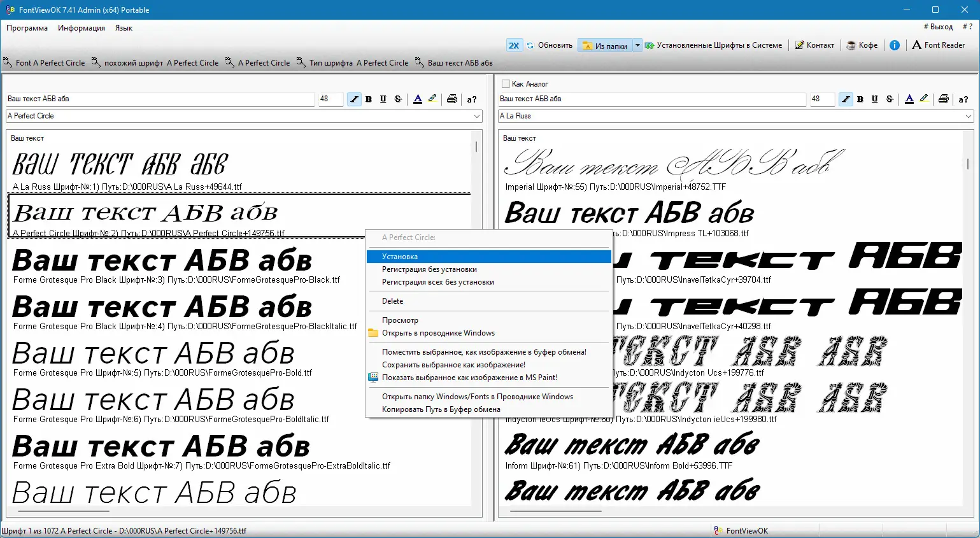
Task: Expand the A La Russ font dropdown
Action: click(x=969, y=117)
